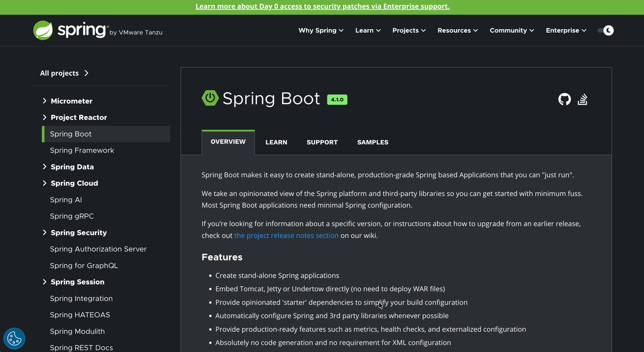Click the 'Embed Tomcat, Jetty or Undertow' bullet
644x352 pixels.
330,289
